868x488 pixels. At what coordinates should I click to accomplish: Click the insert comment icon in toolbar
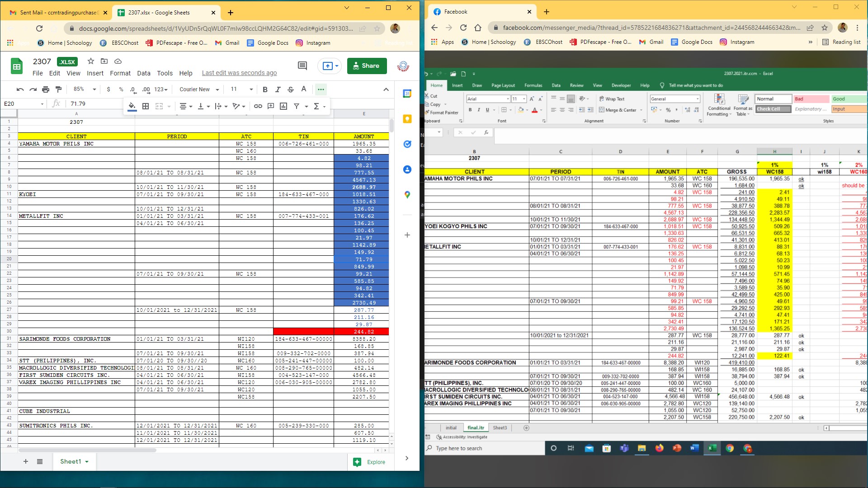[271, 106]
